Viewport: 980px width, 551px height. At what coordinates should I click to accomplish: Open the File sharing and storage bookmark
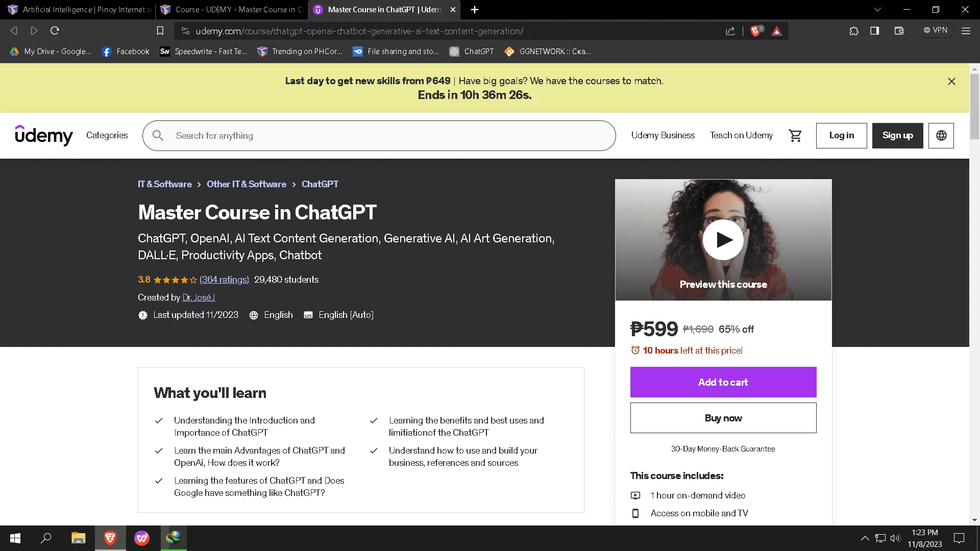point(396,52)
